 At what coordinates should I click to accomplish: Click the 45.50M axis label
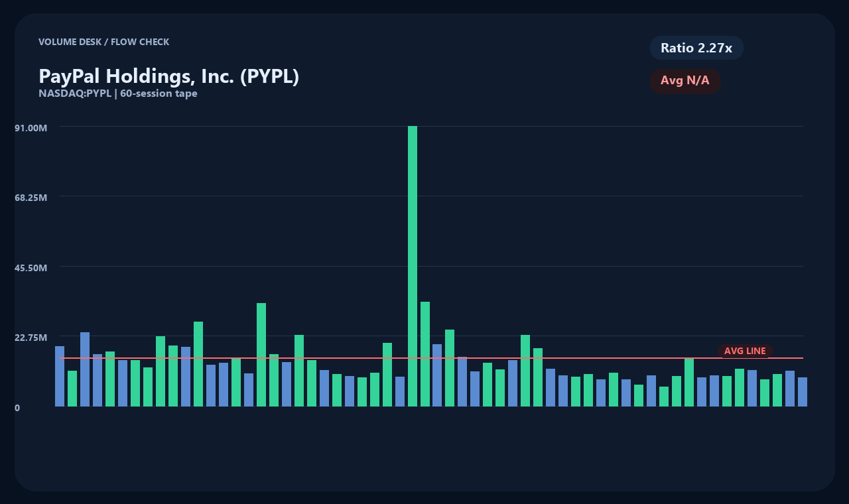31,267
